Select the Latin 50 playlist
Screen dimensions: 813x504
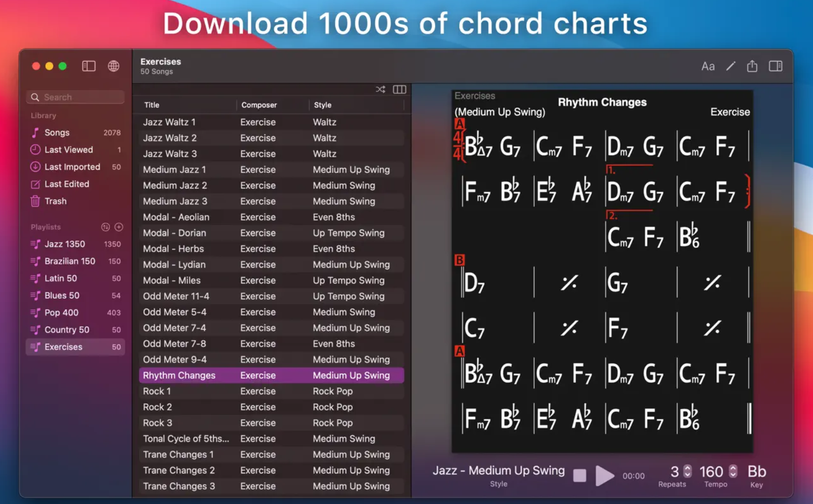pos(76,278)
